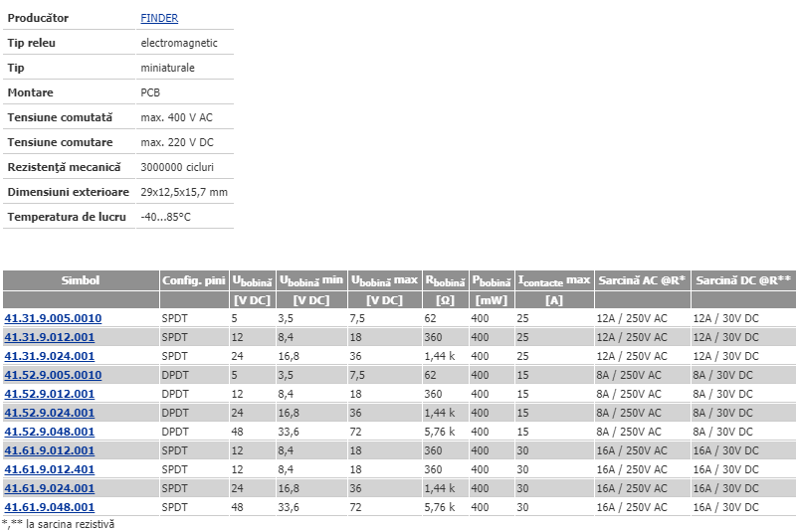796x532 pixels.
Task: Click '[mW]' unit under Pbobină header
Action: [x=492, y=300]
